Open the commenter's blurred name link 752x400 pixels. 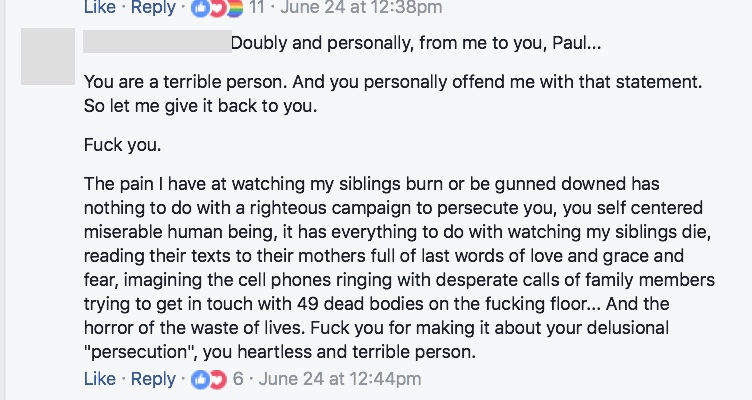coord(155,43)
